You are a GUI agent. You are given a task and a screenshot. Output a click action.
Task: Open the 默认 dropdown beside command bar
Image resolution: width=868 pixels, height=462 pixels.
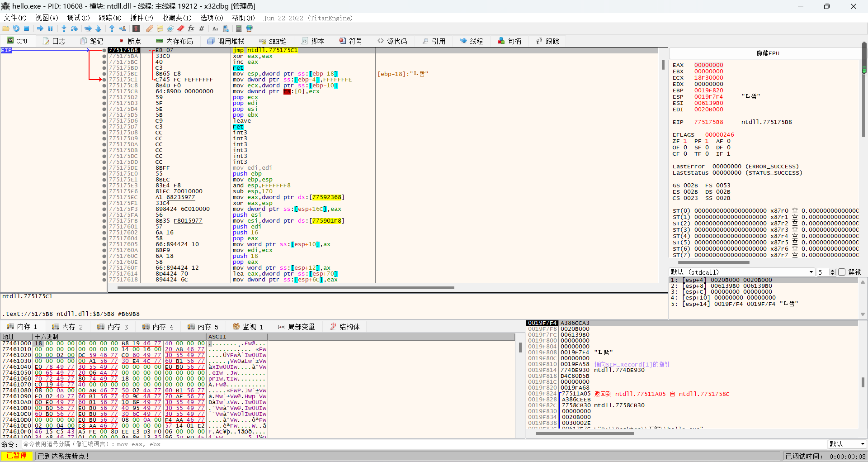point(847,444)
